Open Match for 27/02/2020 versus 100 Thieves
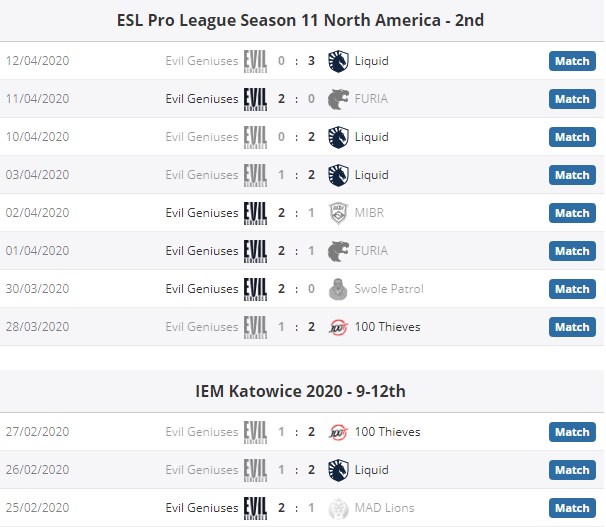The image size is (606, 527). [x=572, y=432]
